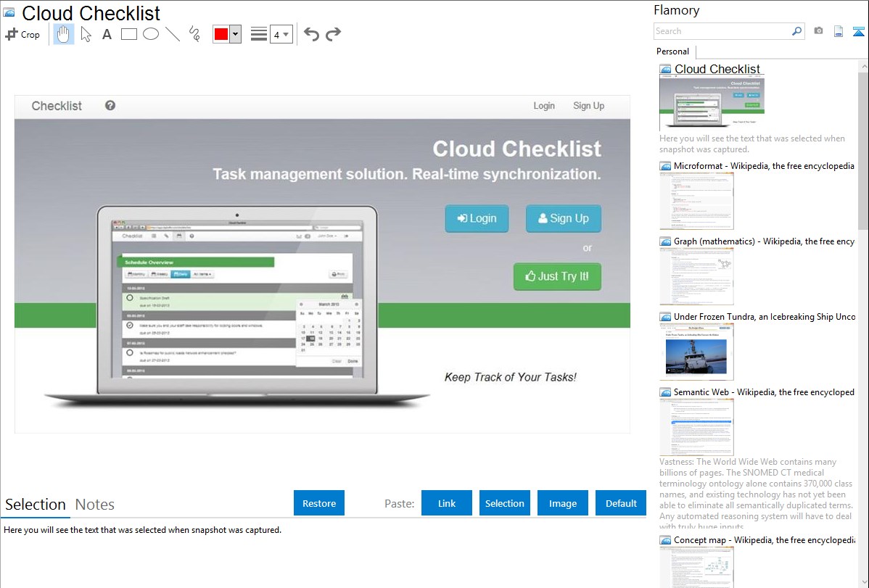Undo the last annotation

311,34
